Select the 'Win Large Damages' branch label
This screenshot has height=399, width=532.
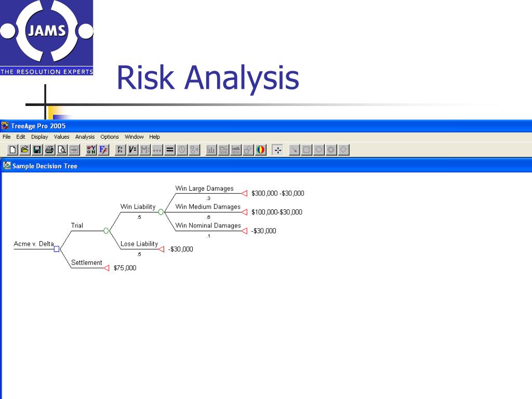coord(204,188)
